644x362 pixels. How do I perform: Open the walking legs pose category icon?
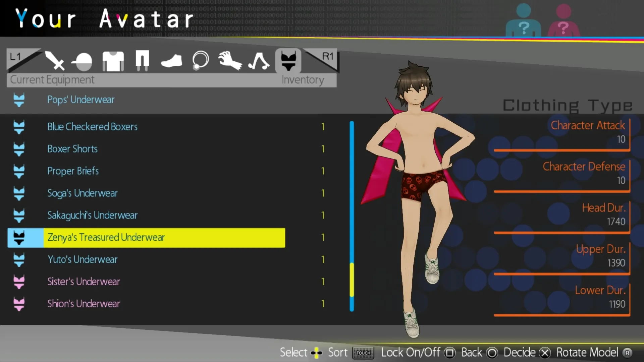[259, 61]
